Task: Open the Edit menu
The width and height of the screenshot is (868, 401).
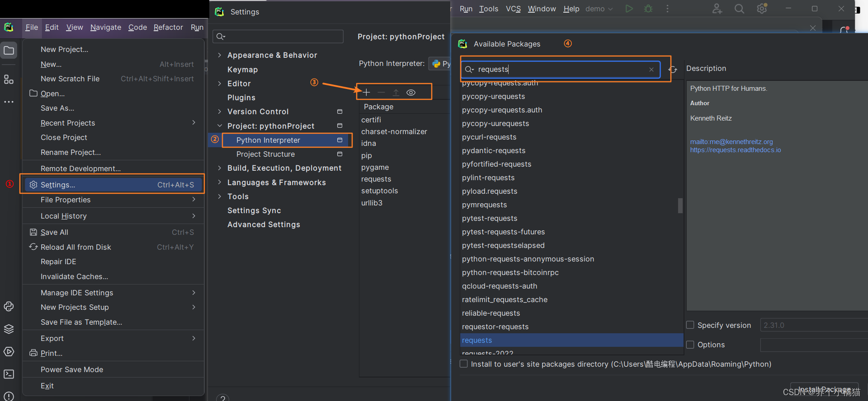Action: [52, 27]
